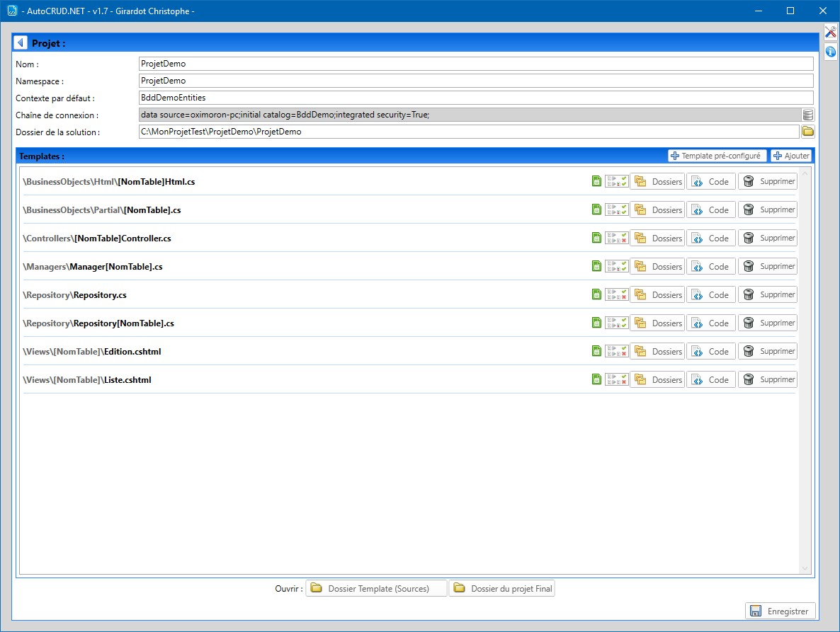
Task: Select template \Views\[NomTable]\Edition.cshtml
Action: click(x=91, y=352)
